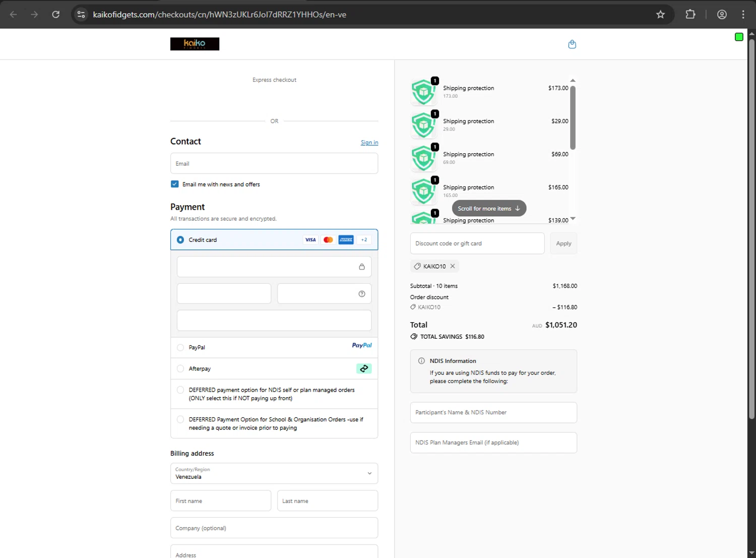Select DEFERRED Payment for School & Organisation radio
The height and width of the screenshot is (558, 756).
[180, 419]
